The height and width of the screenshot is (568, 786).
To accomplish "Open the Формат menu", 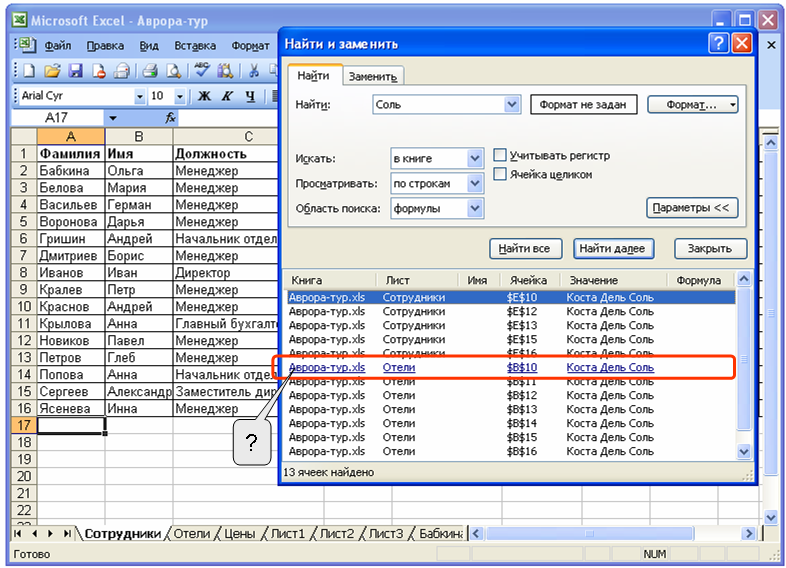I will coord(250,46).
